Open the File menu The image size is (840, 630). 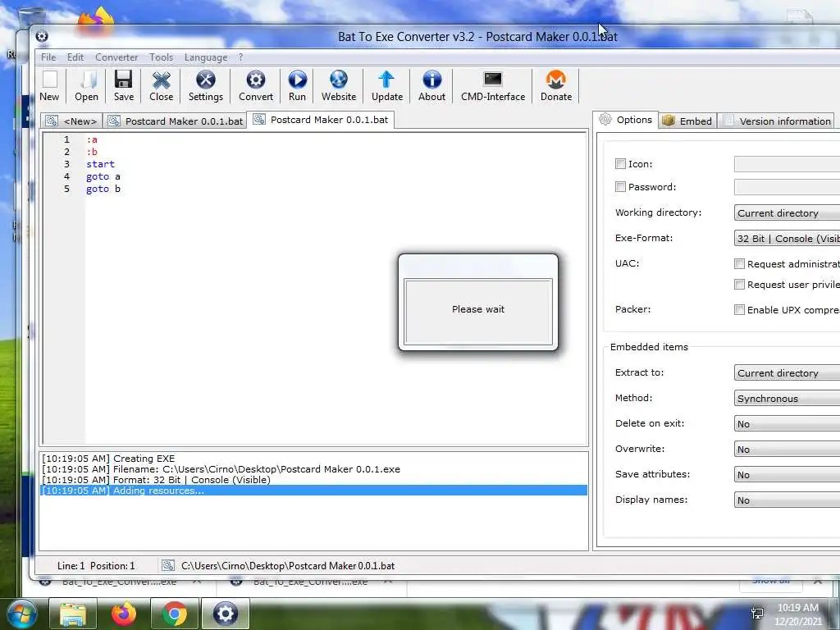pyautogui.click(x=48, y=57)
